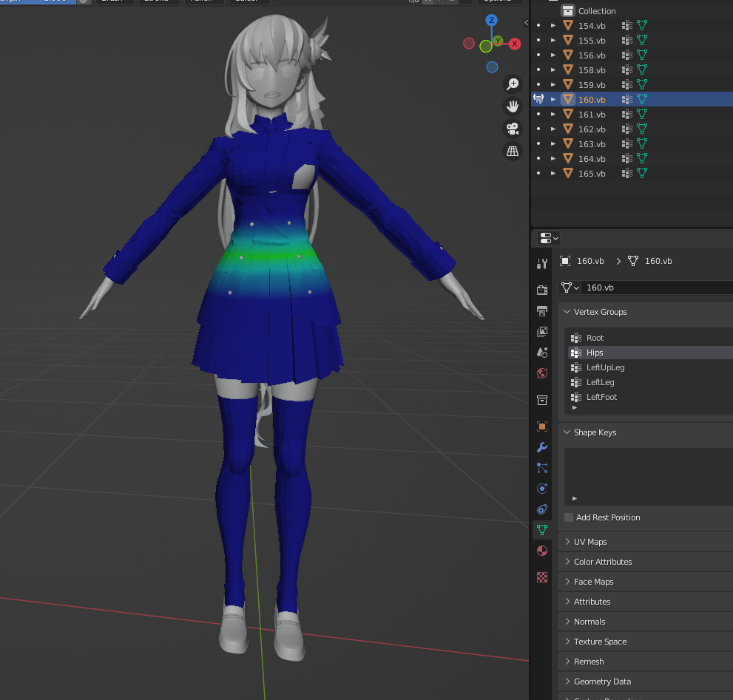Open the Scene properties tab

[542, 353]
